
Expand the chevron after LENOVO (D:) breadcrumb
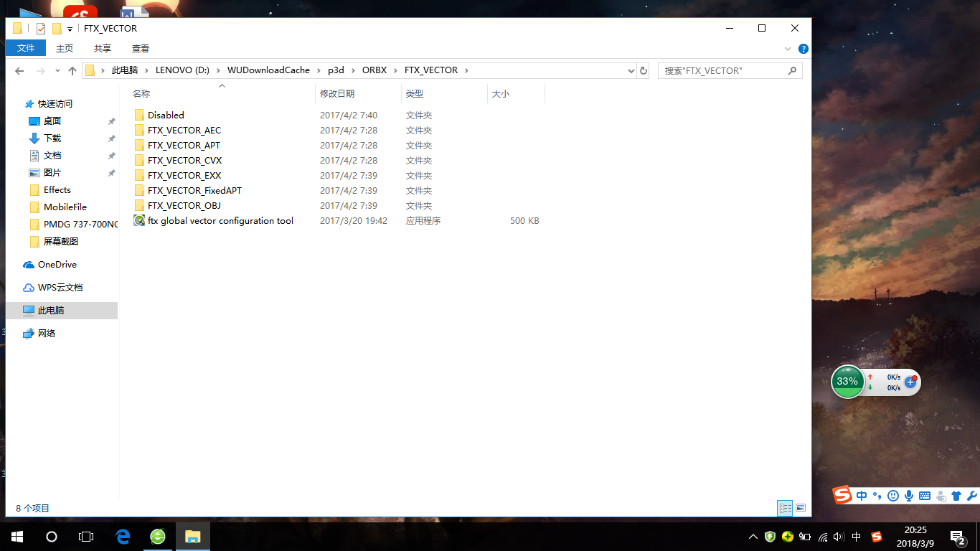click(x=218, y=70)
